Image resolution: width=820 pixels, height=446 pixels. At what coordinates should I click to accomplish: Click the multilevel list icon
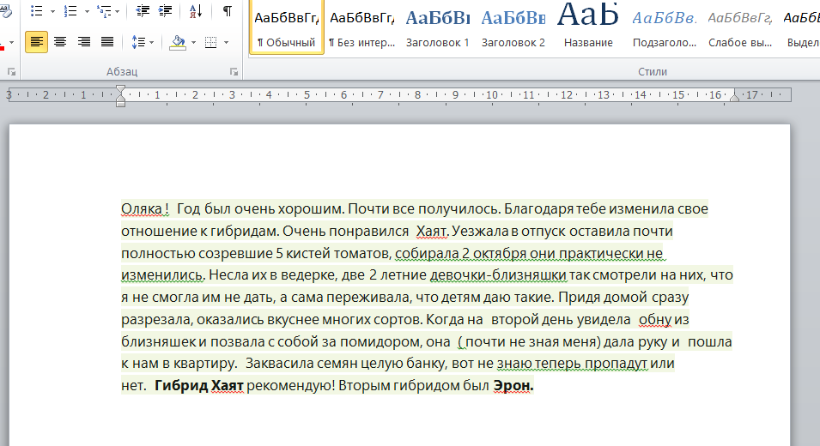point(103,11)
